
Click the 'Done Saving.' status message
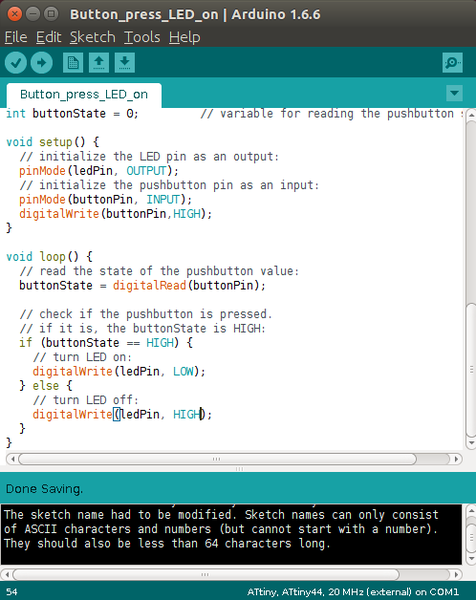pos(44,489)
